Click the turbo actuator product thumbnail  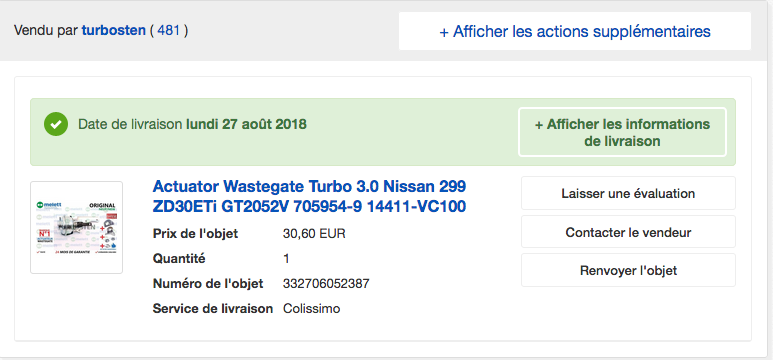click(76, 227)
